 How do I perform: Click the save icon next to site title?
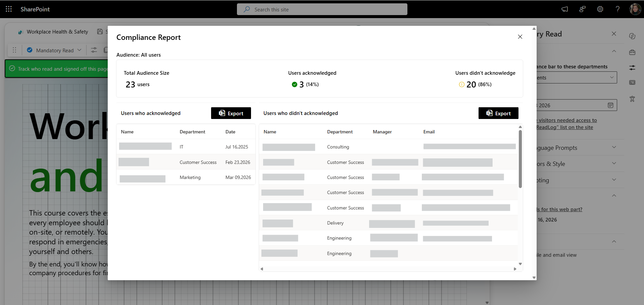(100, 32)
